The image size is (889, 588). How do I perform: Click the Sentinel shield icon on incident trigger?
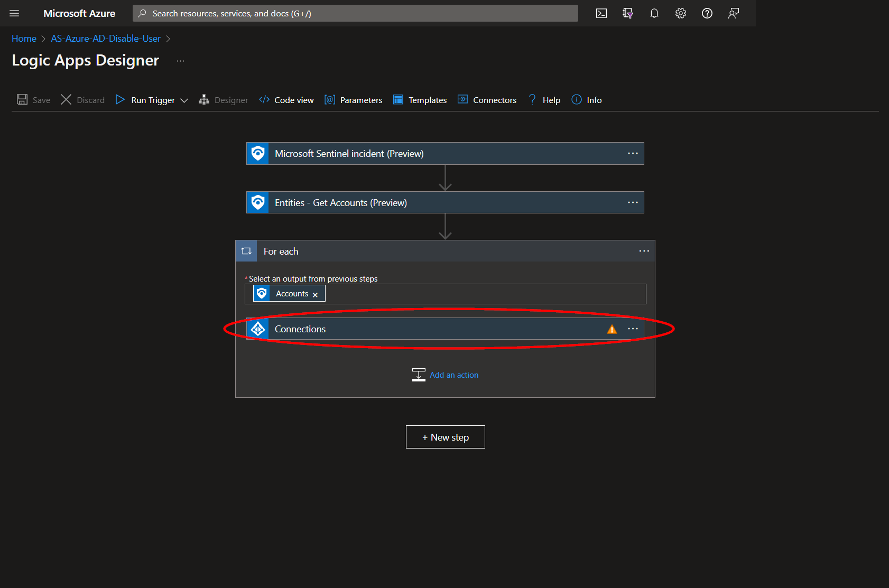pos(258,154)
